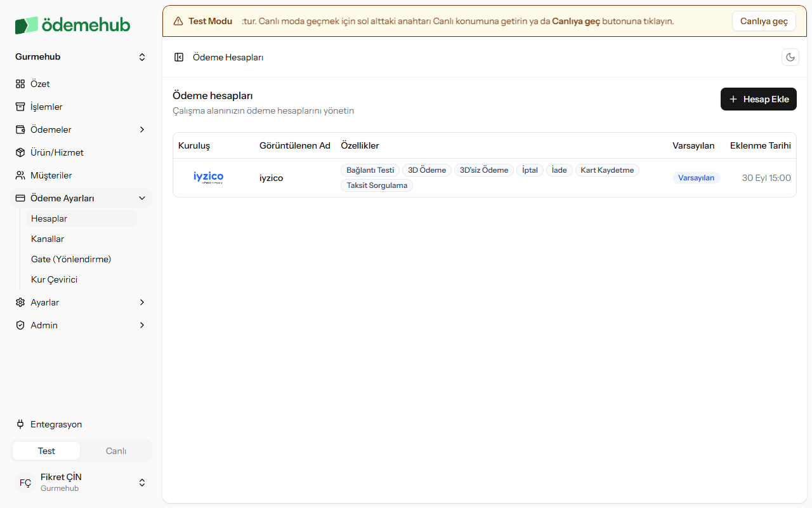Click the Test Modu warning triangle icon

178,21
